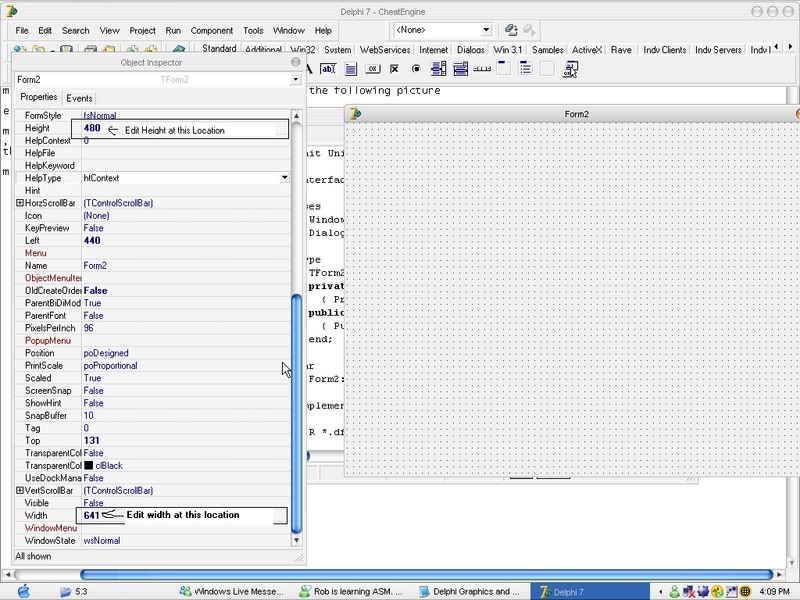This screenshot has width=800, height=600.
Task: Click the Delphi 7 title bar icon
Action: (x=12, y=9)
